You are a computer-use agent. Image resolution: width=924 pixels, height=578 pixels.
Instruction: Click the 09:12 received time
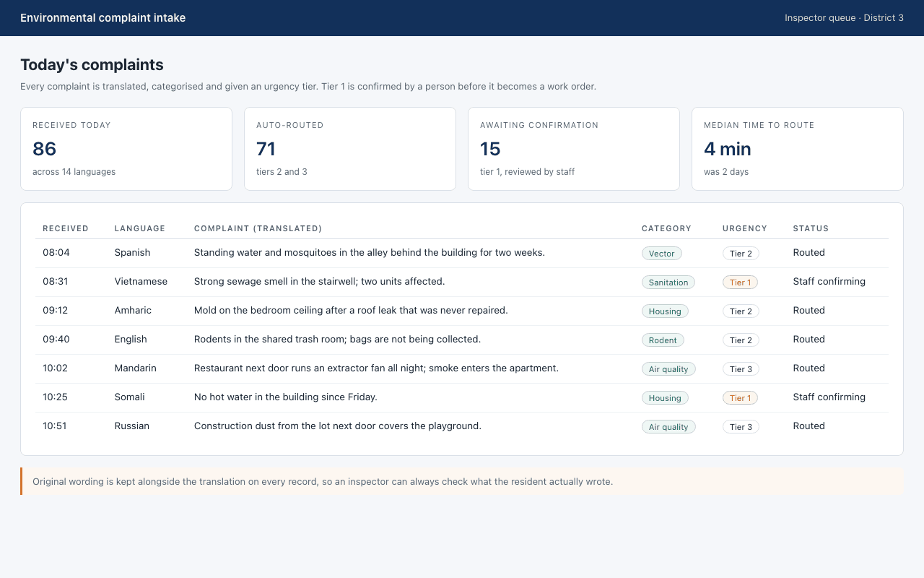[56, 311]
